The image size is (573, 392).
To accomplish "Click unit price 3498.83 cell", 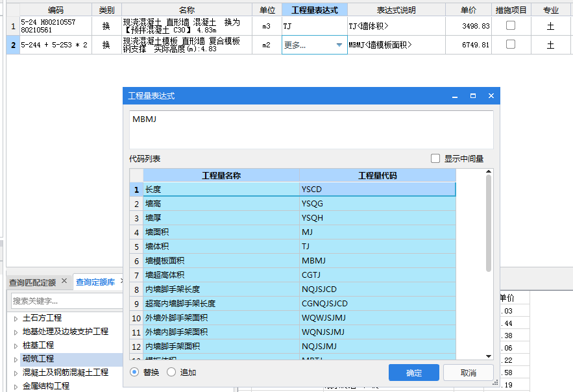I will click(x=469, y=26).
